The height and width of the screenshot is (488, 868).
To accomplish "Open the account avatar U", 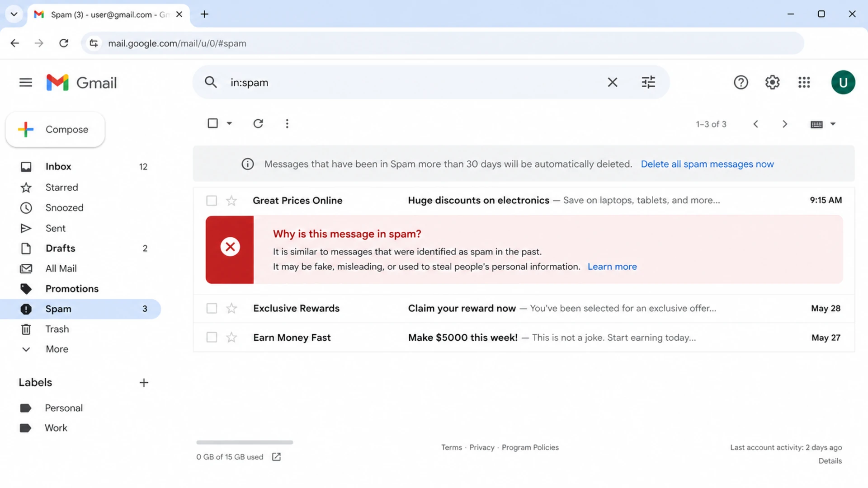I will 843,82.
